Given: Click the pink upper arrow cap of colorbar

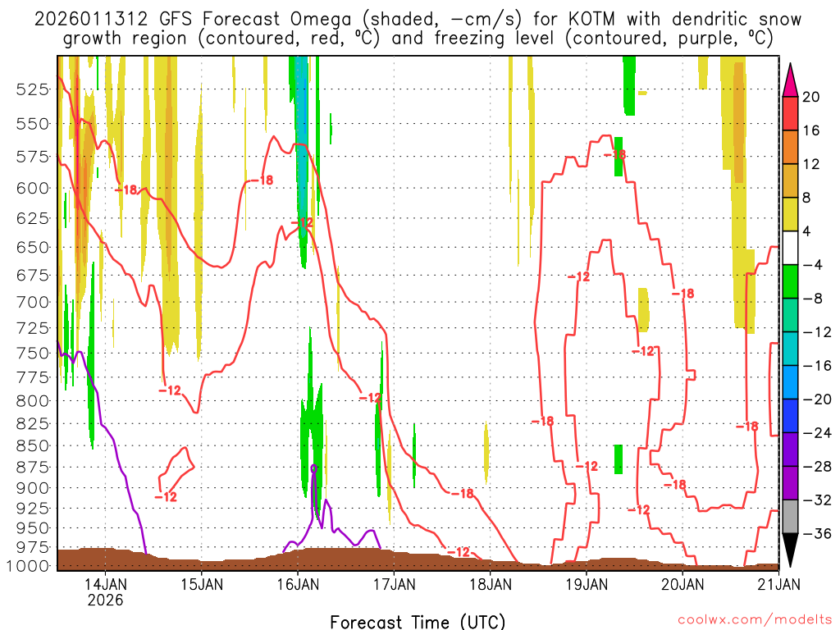Looking at the screenshot, I should pos(790,81).
